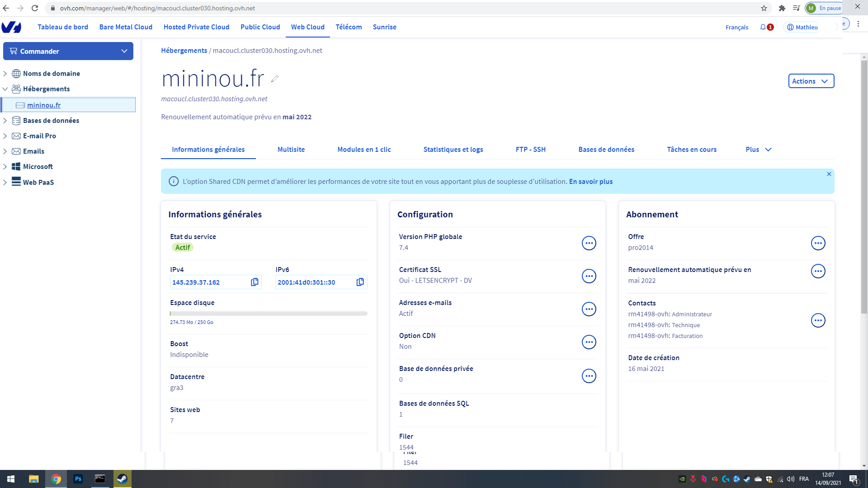Collapse the Hébergements tree section

point(5,89)
